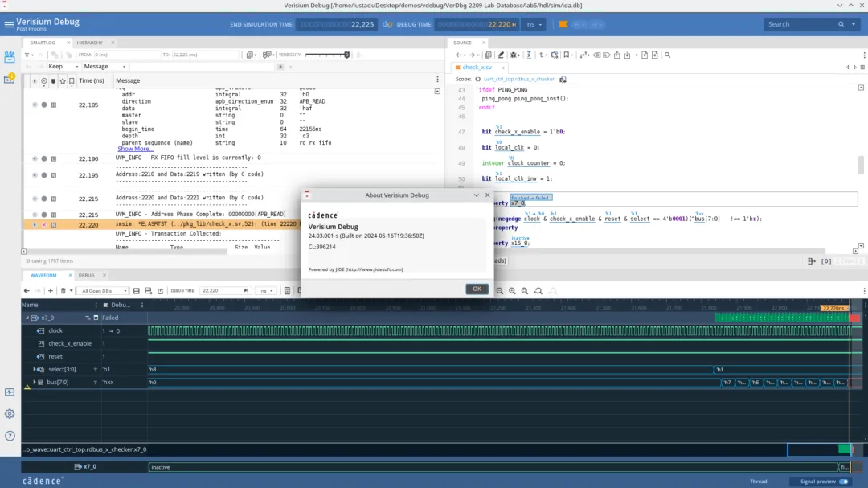Switch to the Debug tab
Image resolution: width=868 pixels, height=488 pixels.
(x=86, y=276)
